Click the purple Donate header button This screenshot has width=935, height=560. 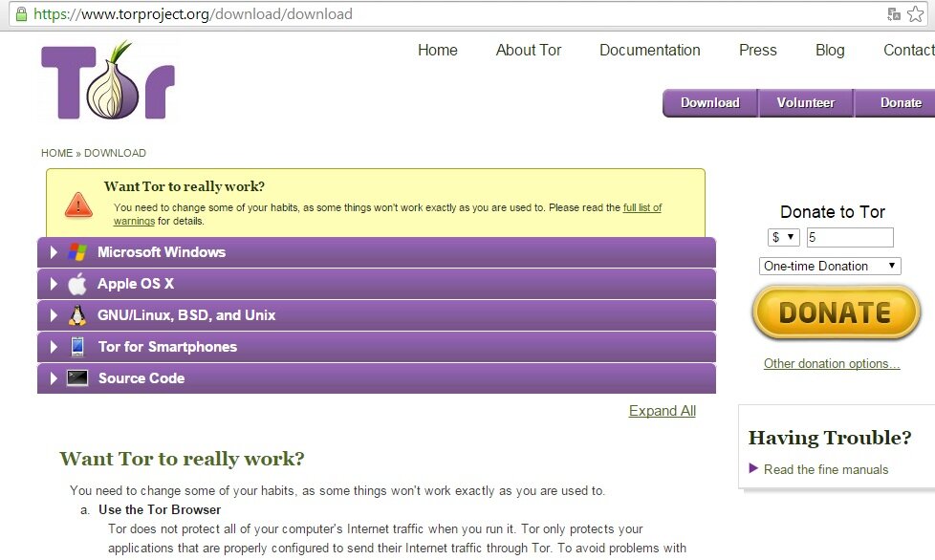click(x=895, y=103)
